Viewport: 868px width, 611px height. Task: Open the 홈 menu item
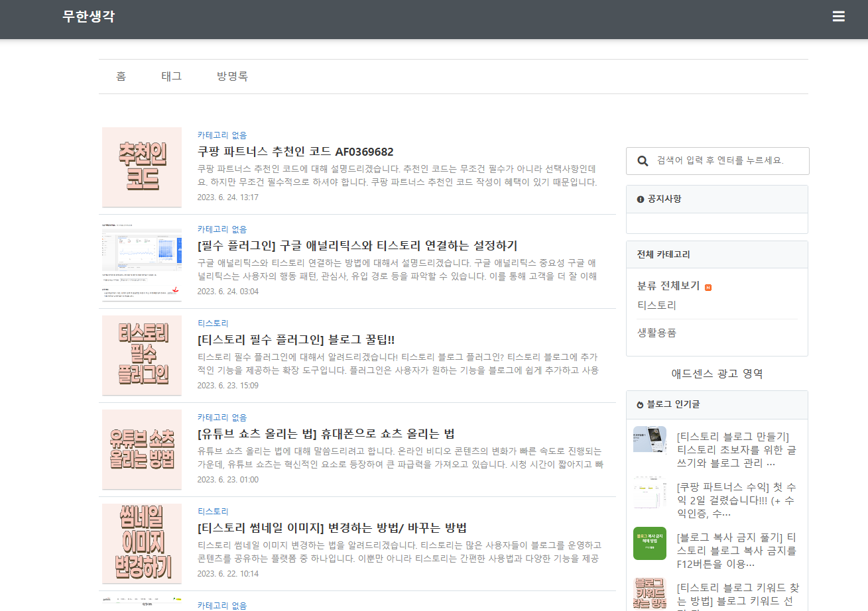pyautogui.click(x=121, y=76)
